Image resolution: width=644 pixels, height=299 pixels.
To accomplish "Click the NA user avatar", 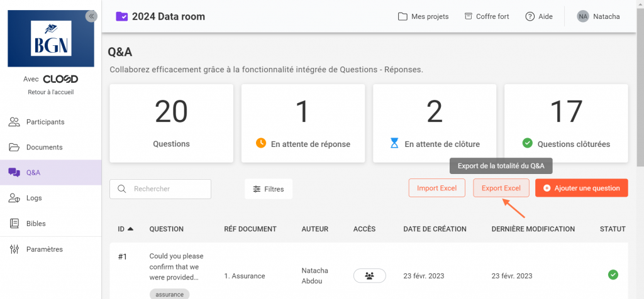I will pyautogui.click(x=583, y=16).
